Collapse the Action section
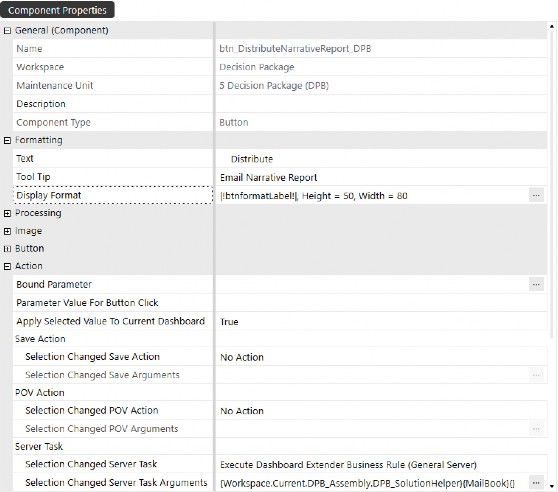This screenshot has height=492, width=558. [x=7, y=266]
